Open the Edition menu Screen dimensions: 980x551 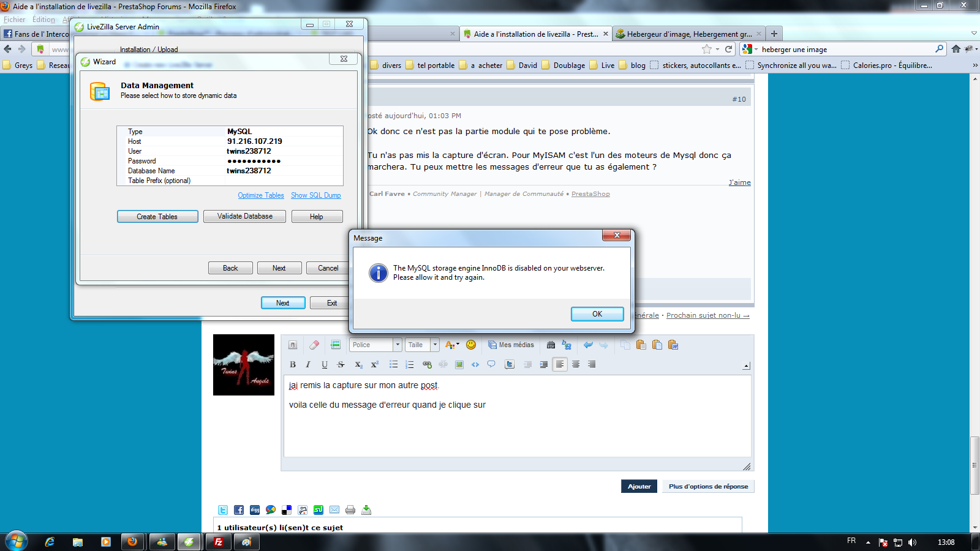coord(43,20)
